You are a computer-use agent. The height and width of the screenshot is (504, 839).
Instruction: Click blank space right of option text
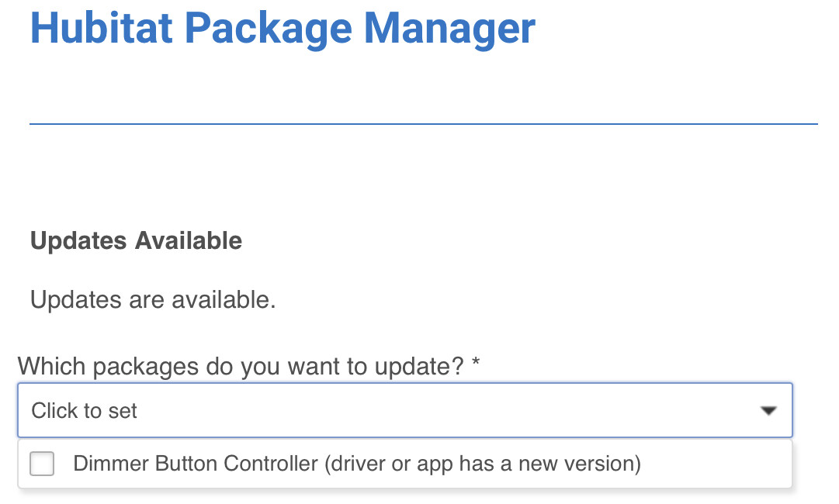(x=714, y=464)
